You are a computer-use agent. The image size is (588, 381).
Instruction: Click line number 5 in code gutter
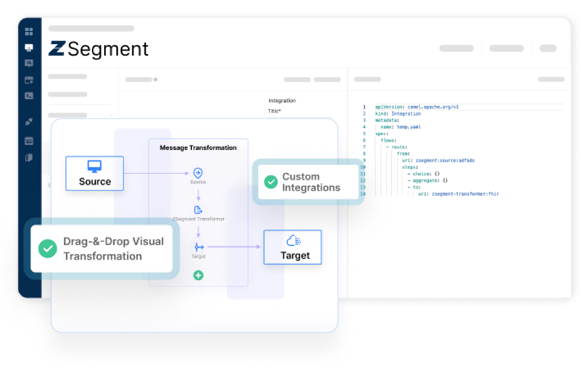[x=364, y=134]
